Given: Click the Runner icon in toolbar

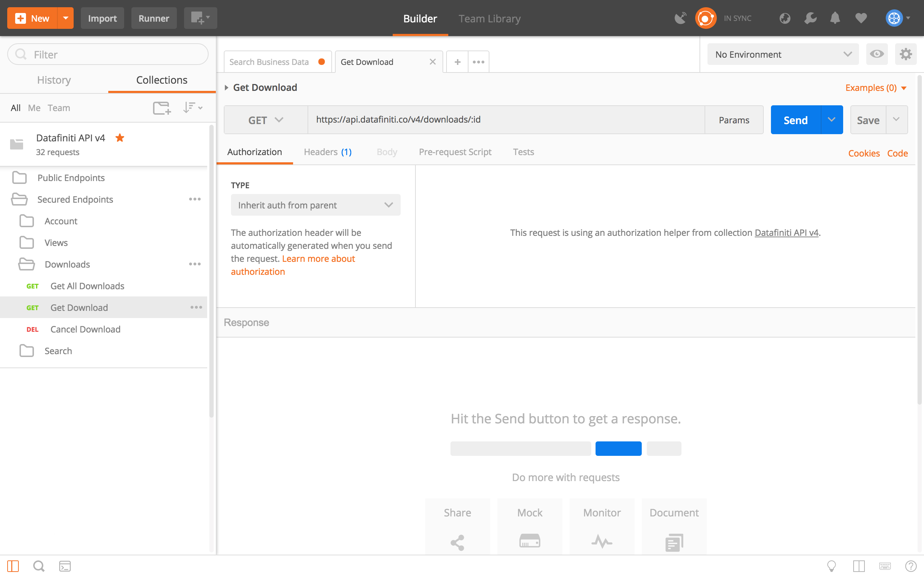Looking at the screenshot, I should coord(154,18).
